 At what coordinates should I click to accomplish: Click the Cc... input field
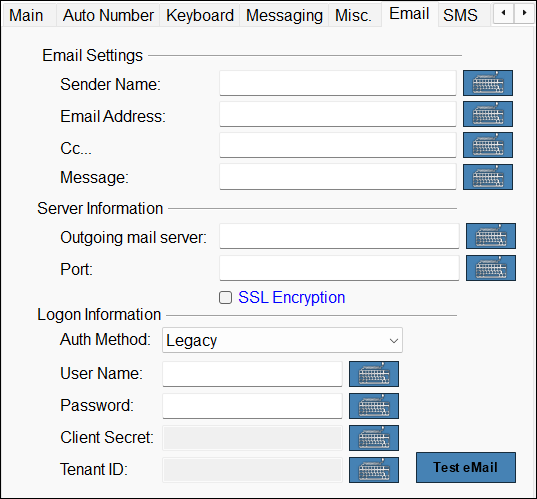point(338,145)
